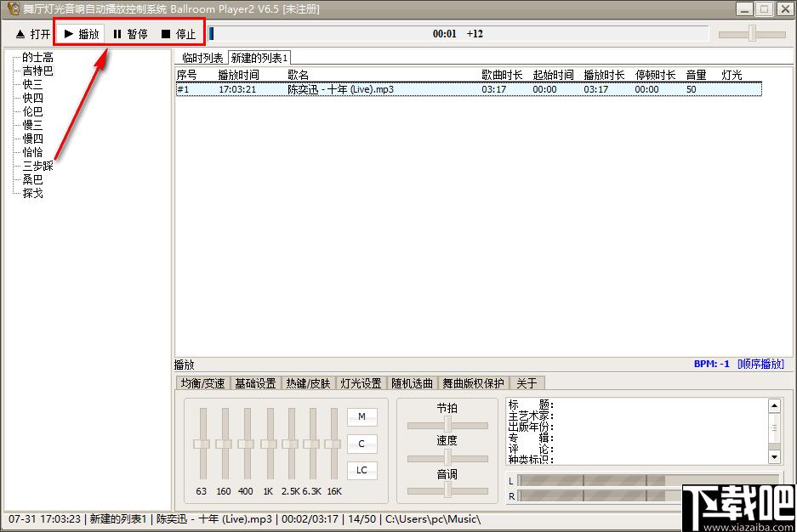The height and width of the screenshot is (532, 797).
Task: Click the 播放时间 column header
Action: click(238, 75)
